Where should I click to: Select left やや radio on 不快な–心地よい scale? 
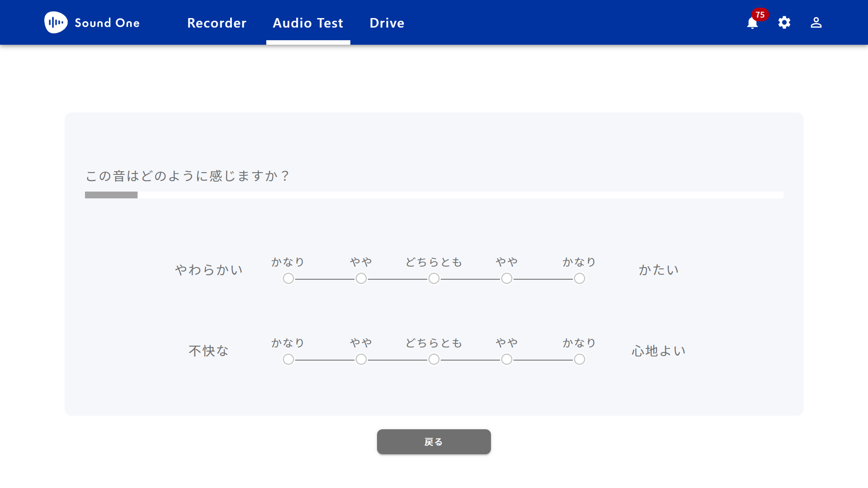coord(361,360)
